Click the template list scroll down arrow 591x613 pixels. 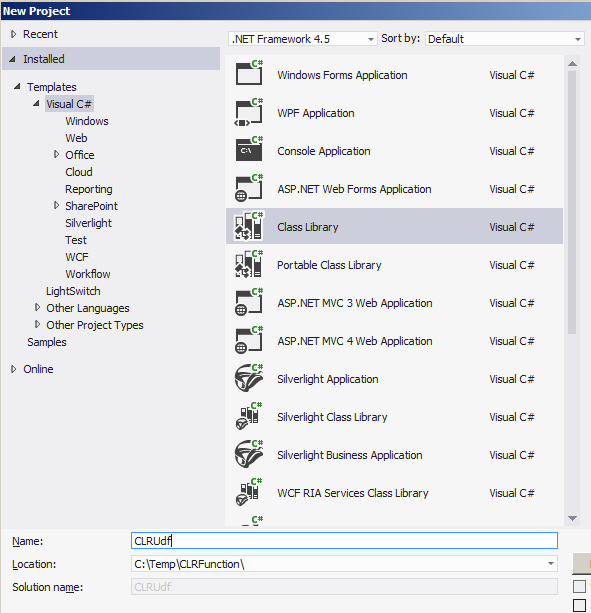pos(572,518)
